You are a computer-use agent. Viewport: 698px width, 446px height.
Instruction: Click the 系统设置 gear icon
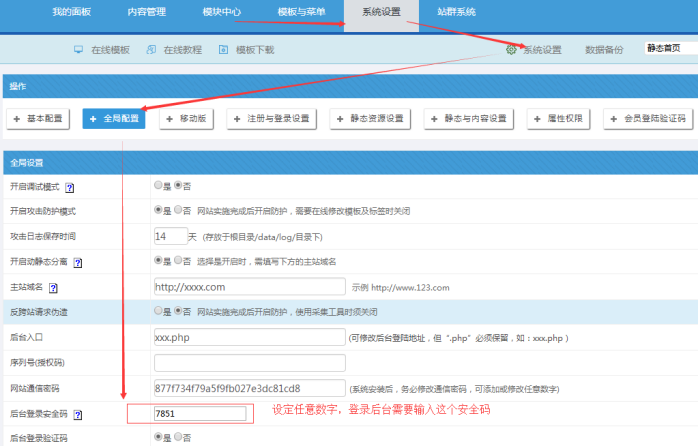coord(511,49)
